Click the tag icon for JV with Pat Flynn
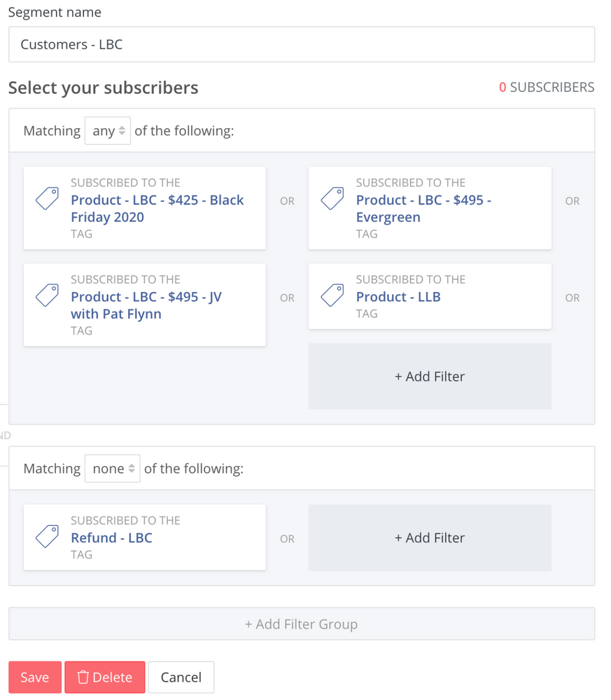The height and width of the screenshot is (700, 611). pos(47,295)
